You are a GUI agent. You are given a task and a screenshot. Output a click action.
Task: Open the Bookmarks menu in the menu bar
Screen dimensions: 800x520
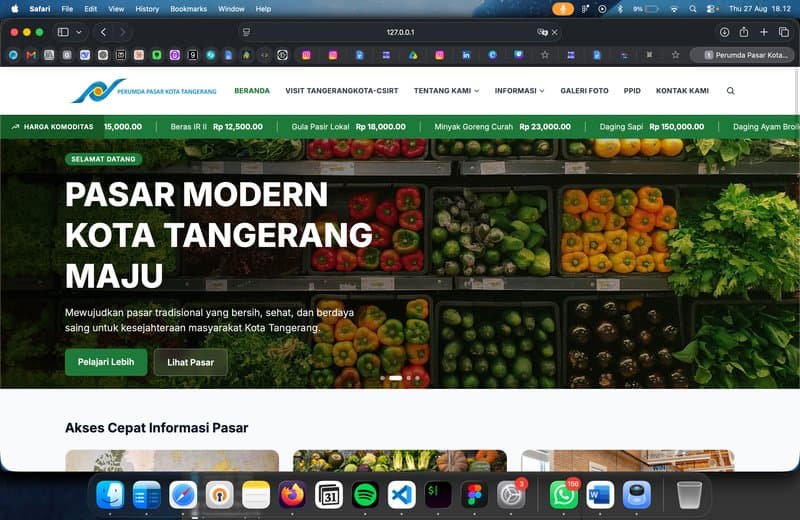click(188, 9)
